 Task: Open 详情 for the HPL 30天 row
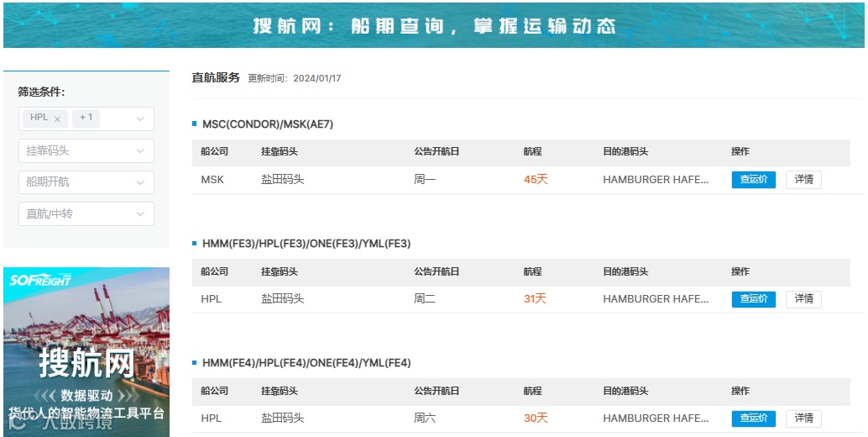coord(803,419)
